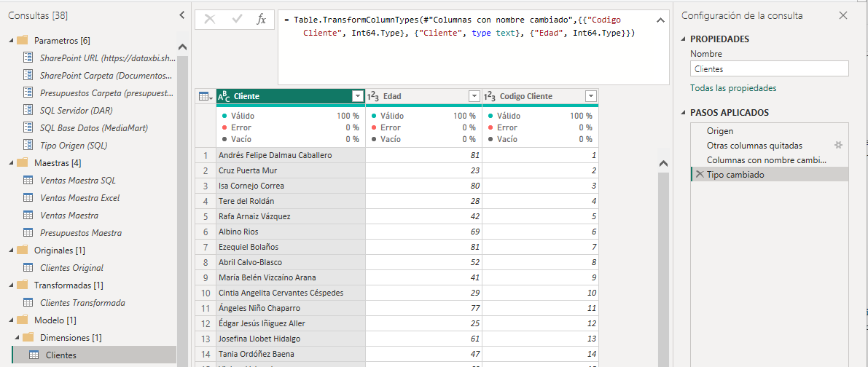Open filter dropdown for Edad column
The width and height of the screenshot is (868, 367).
[474, 96]
